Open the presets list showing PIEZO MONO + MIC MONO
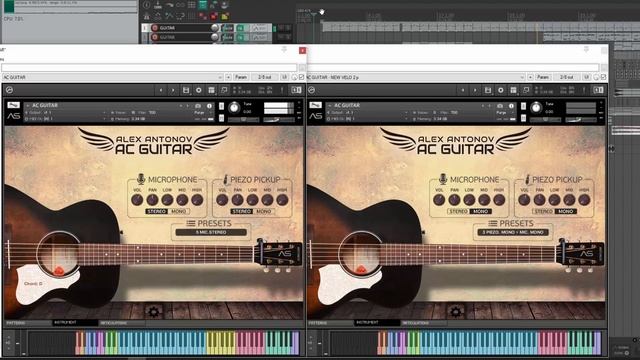 [513, 232]
